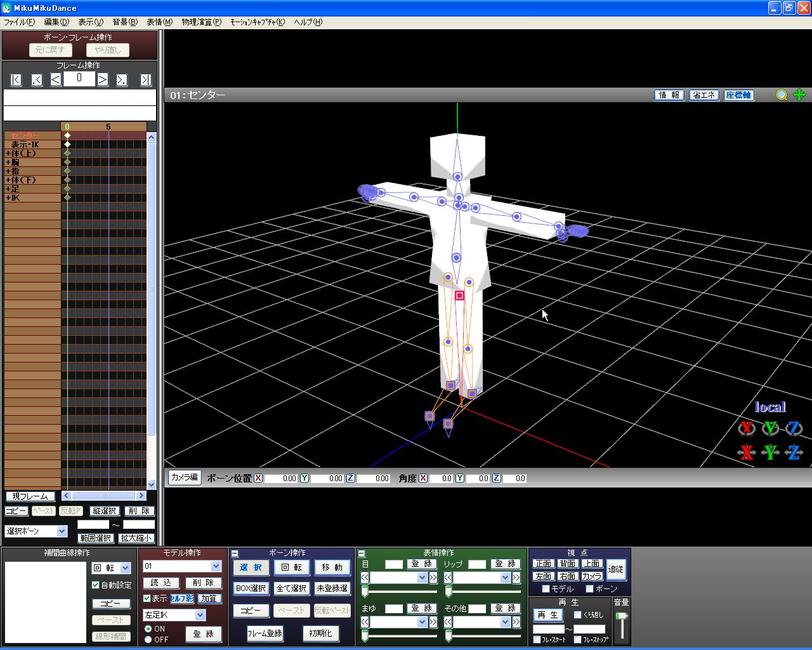Open the model selection dropdown showing 01
The image size is (812, 650).
click(x=216, y=566)
